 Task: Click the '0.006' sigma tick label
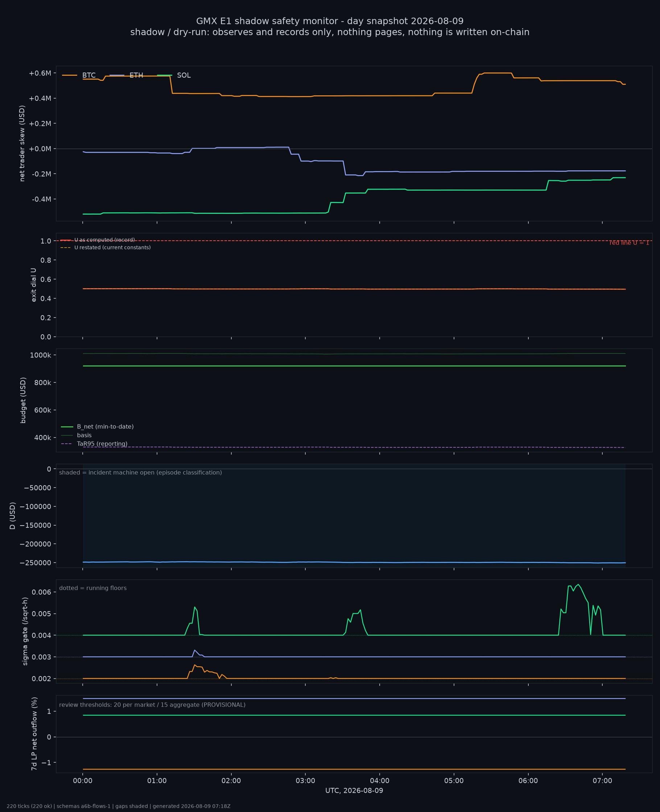41,592
